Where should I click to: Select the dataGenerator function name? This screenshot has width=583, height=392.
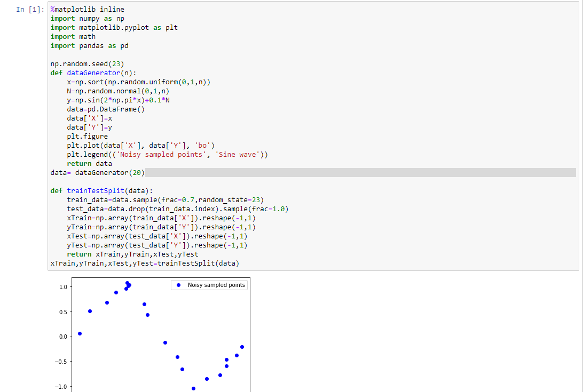click(94, 73)
